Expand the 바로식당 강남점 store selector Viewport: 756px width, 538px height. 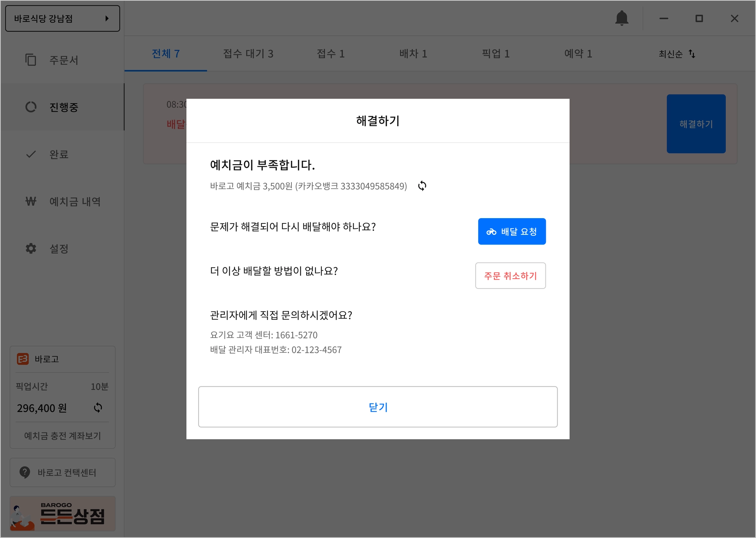(x=62, y=18)
